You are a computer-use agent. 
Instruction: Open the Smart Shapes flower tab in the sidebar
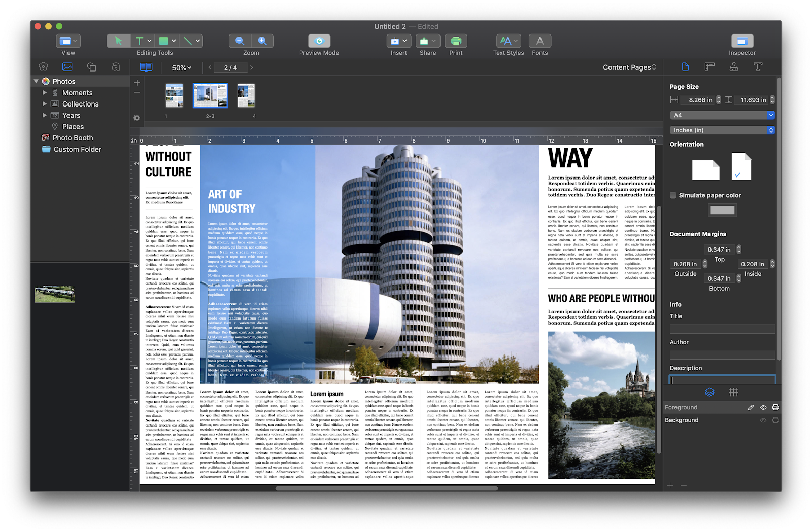tap(43, 67)
